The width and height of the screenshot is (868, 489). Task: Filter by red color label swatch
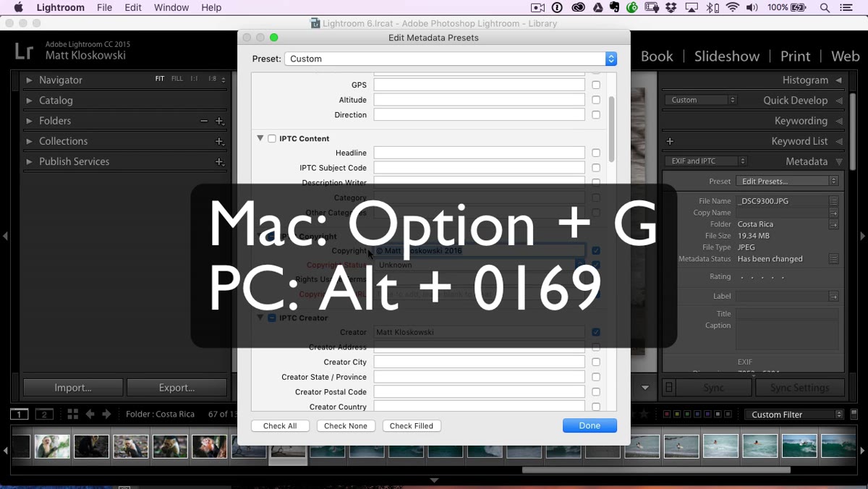point(667,414)
